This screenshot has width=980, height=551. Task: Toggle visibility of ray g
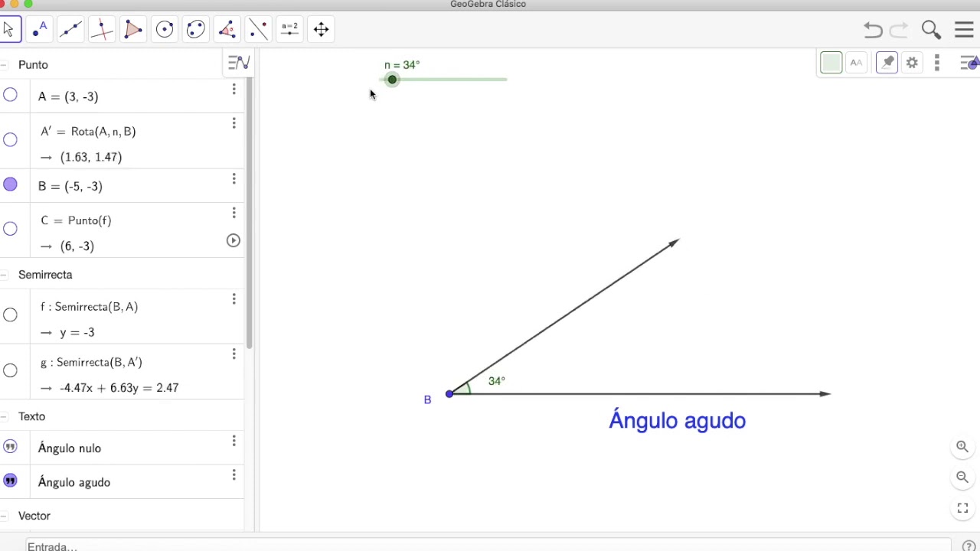(10, 370)
